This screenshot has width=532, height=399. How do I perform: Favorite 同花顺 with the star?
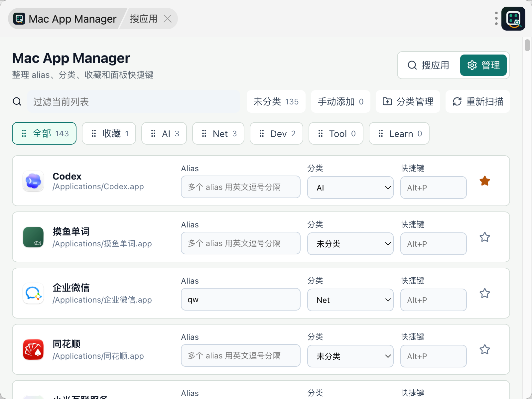485,349
